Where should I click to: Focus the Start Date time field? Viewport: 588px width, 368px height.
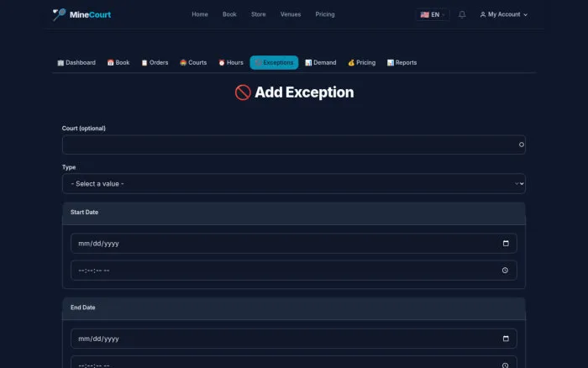tap(294, 271)
